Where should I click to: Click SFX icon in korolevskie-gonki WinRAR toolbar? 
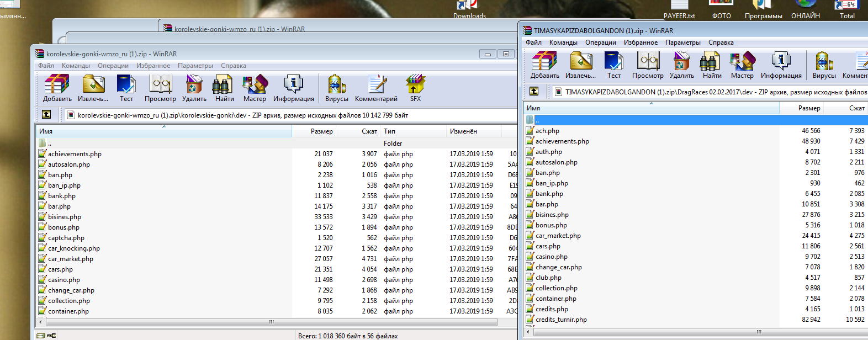415,88
